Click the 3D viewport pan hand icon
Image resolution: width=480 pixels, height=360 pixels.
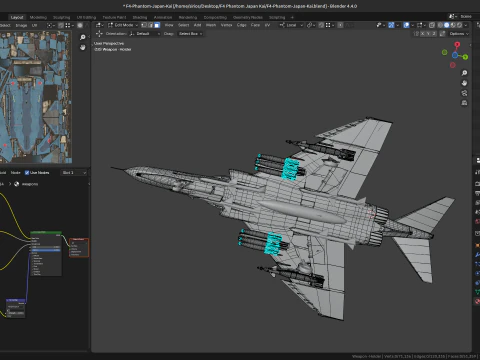464,83
